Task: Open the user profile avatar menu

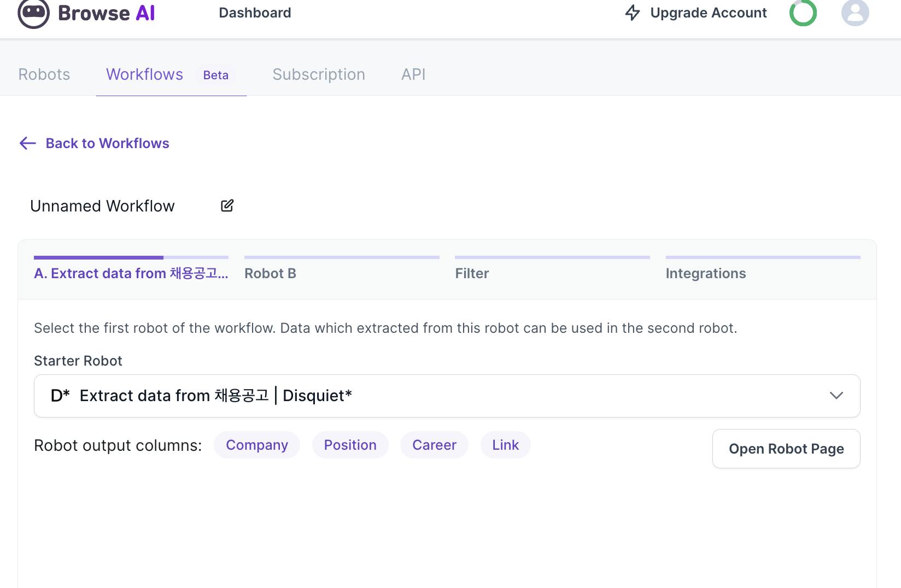Action: click(x=855, y=13)
